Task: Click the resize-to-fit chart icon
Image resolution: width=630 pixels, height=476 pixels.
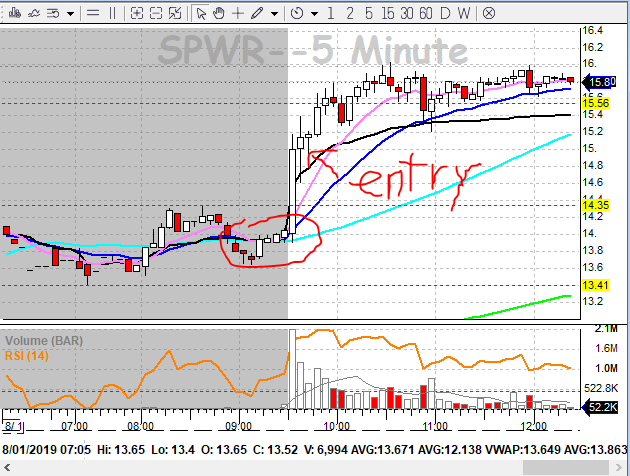Action: 176,14
